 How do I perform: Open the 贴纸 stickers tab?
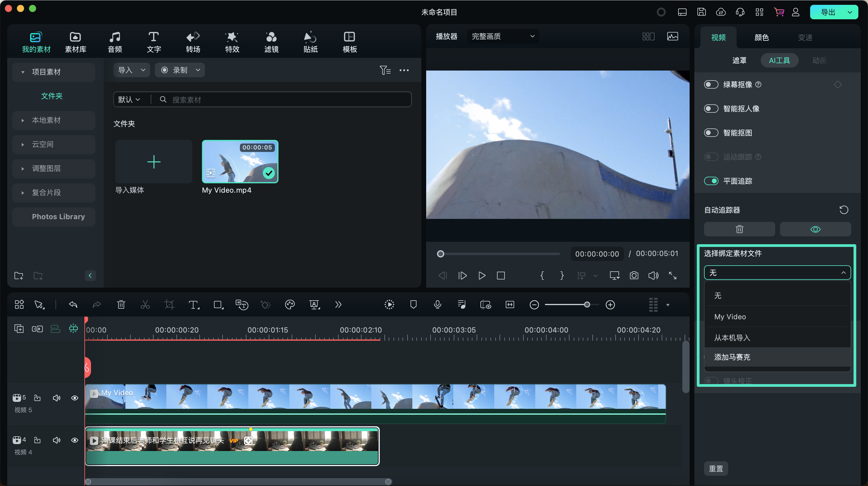point(310,42)
